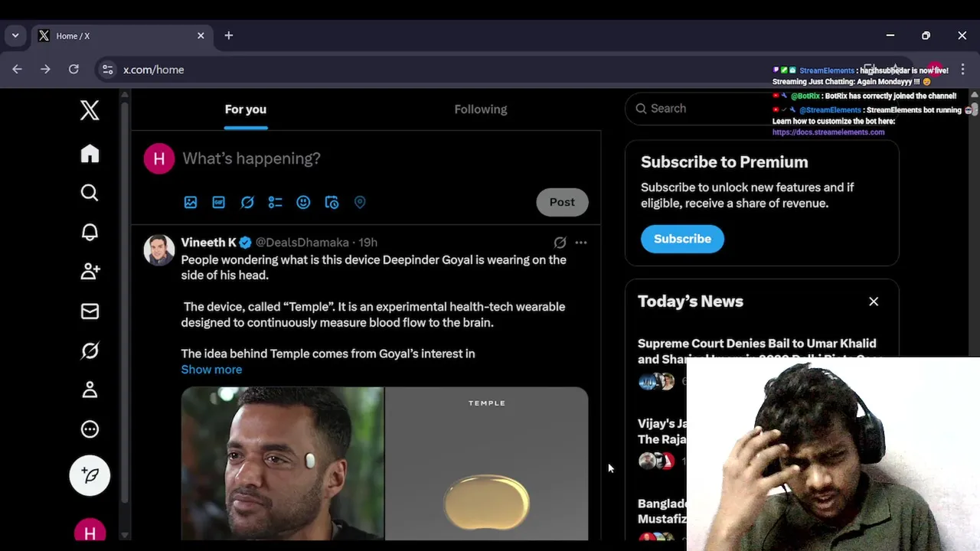Click Today's News heading
980x551 pixels.
pos(691,302)
